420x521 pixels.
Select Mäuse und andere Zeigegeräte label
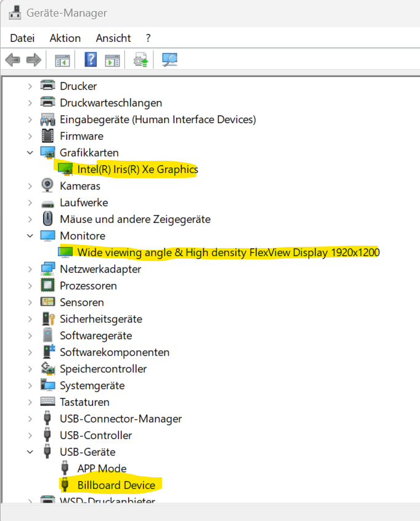pos(135,219)
